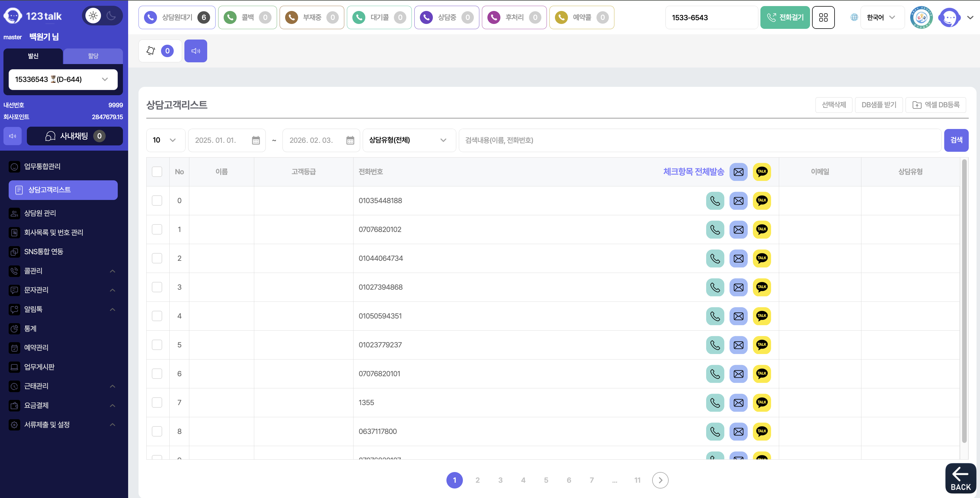Click the dial pad grid icon
This screenshot has height=498, width=980.
[x=823, y=18]
